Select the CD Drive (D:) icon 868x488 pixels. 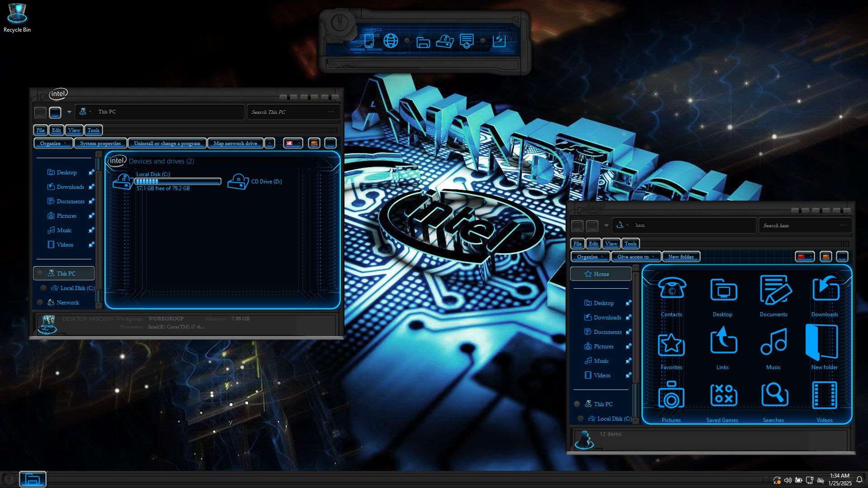tap(238, 181)
